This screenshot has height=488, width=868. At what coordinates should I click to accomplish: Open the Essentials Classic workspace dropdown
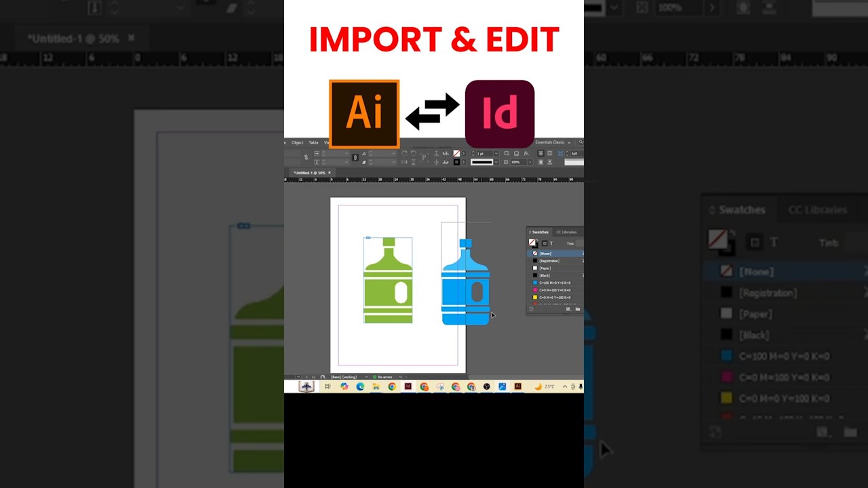point(552,143)
